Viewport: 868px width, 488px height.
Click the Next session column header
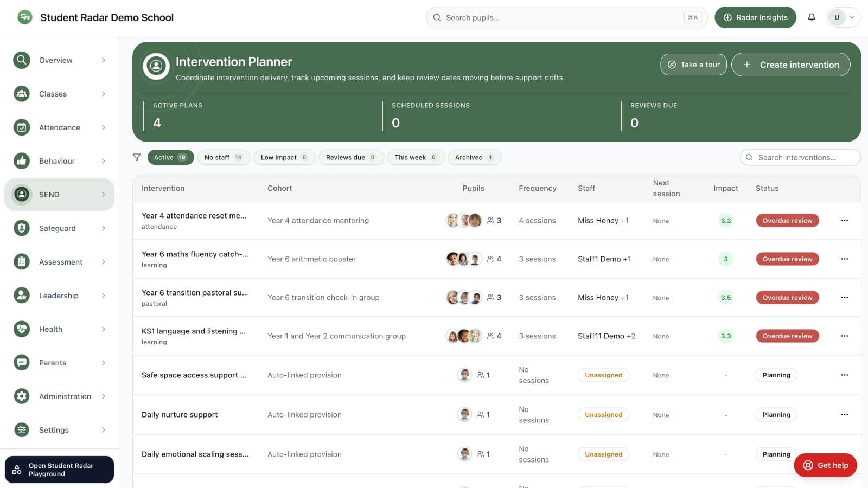tap(666, 188)
